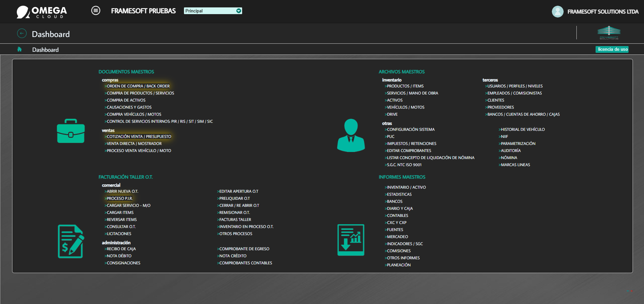Screen dimensions: 644x304
Task: Open Consultar O.T.
Action: (x=121, y=227)
